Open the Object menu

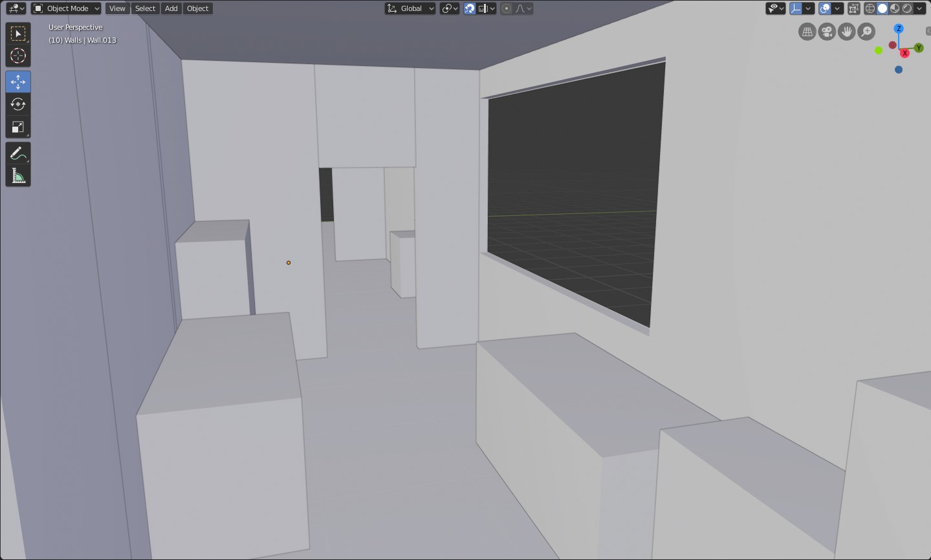click(x=197, y=8)
